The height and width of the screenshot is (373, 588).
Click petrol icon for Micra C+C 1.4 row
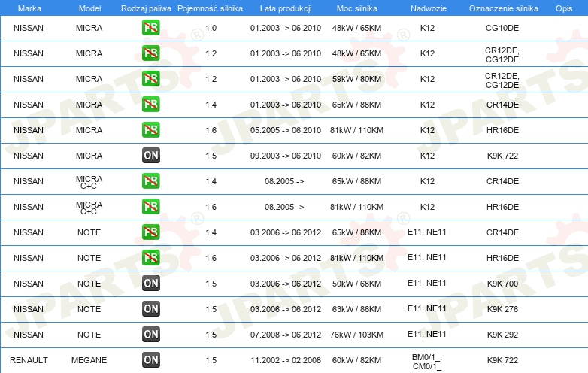pyautogui.click(x=150, y=181)
